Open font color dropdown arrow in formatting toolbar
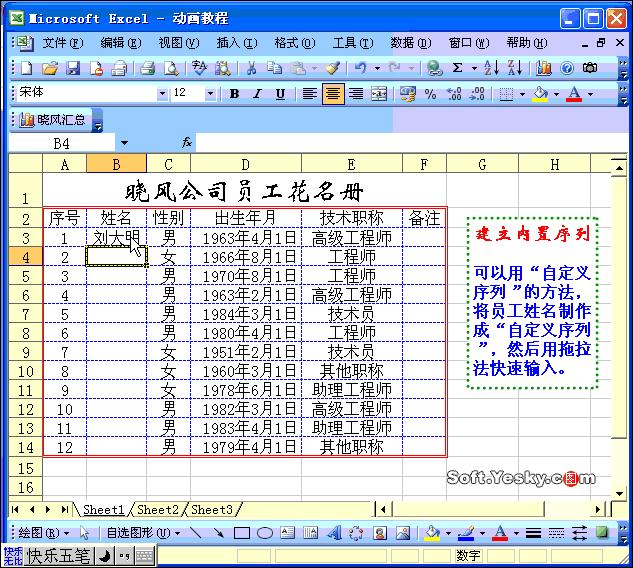 [x=590, y=94]
